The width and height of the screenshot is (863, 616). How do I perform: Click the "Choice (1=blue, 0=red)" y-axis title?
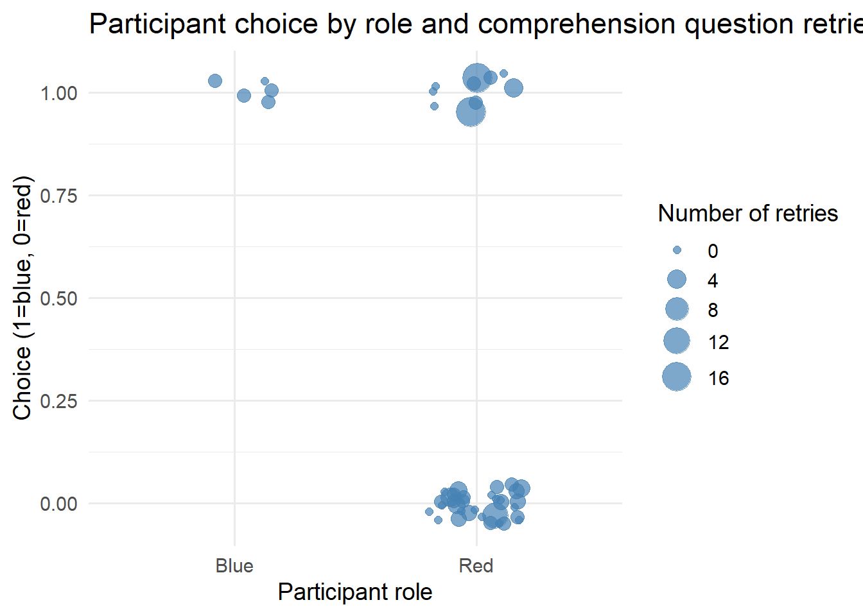pos(22,298)
